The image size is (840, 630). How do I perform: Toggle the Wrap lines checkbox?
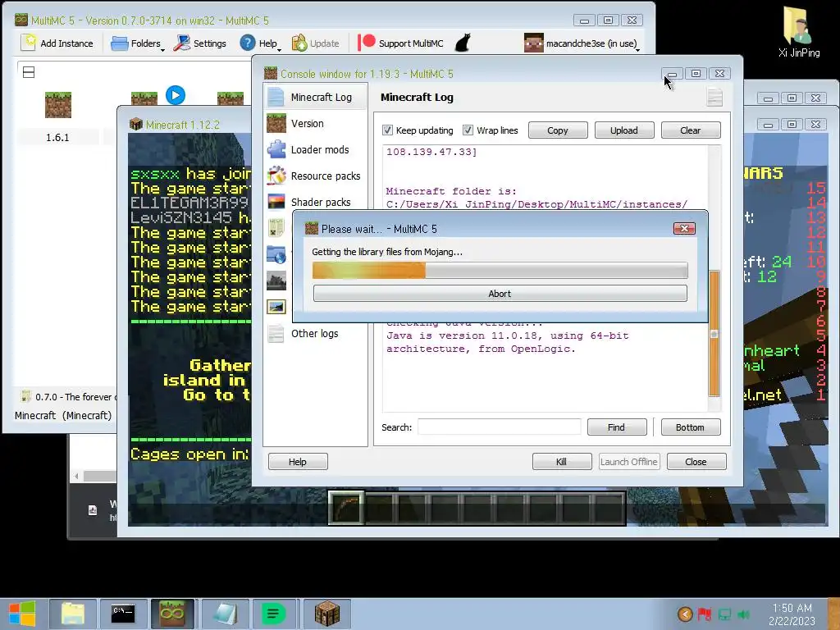[468, 130]
